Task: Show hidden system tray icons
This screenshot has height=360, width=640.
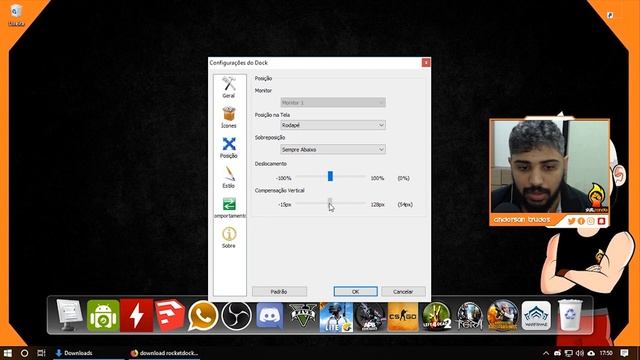Action: tap(546, 353)
